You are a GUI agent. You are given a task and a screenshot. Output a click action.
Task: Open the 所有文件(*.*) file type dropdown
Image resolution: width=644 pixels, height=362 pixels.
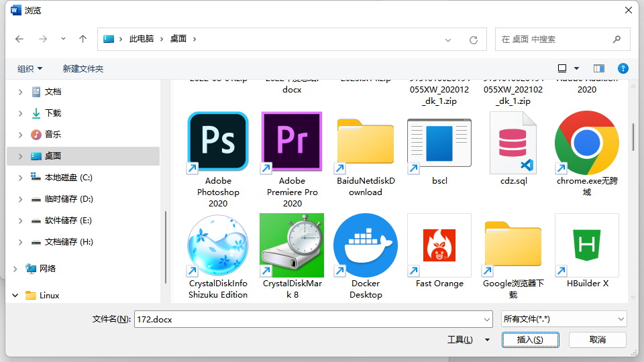click(x=564, y=319)
